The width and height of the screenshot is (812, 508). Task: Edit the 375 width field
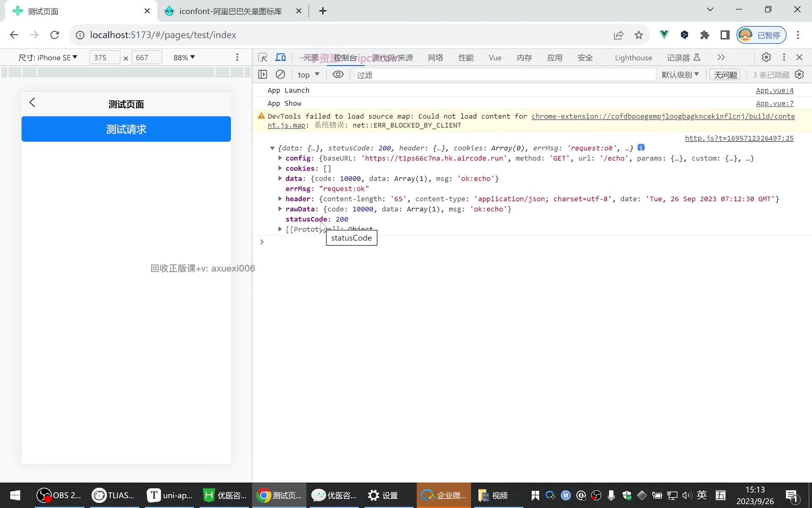(104, 57)
